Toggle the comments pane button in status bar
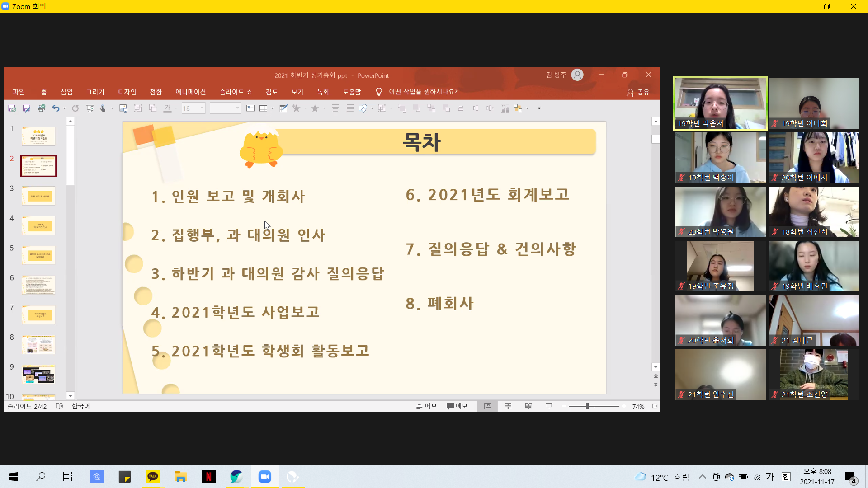Image resolution: width=868 pixels, height=488 pixels. coord(457,406)
